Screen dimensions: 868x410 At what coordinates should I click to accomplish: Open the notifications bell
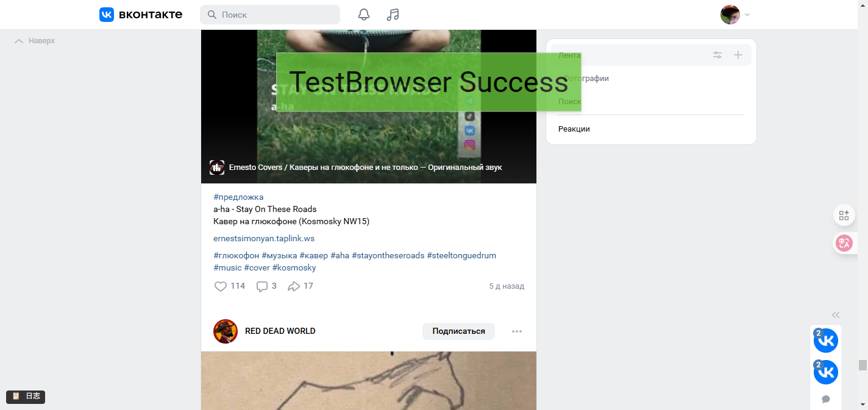(364, 15)
